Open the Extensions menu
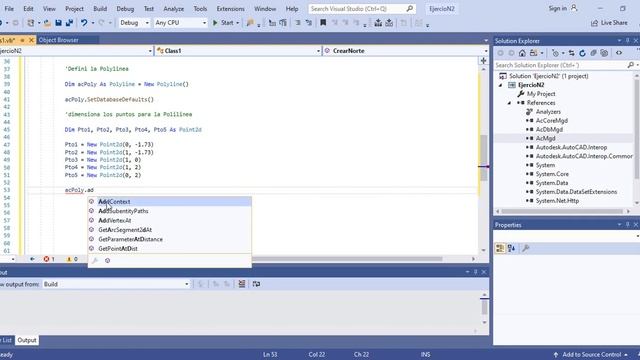 pos(231,9)
